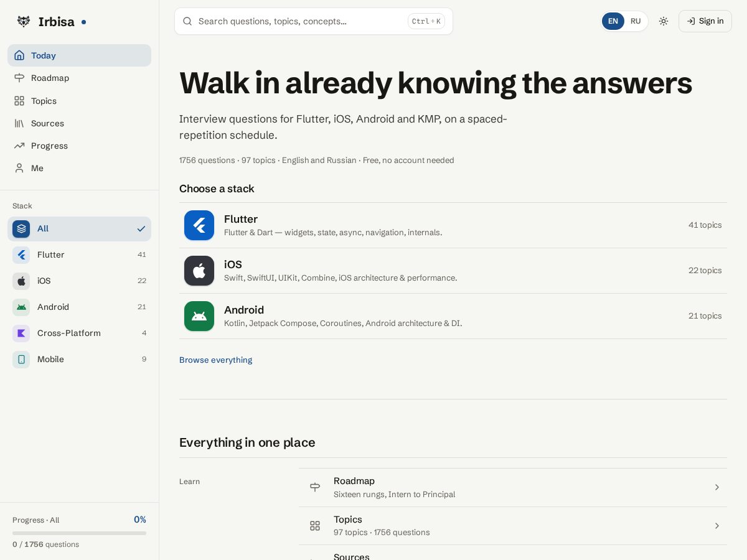Open the Today menu item
Viewport: 747px width, 560px height.
[x=79, y=55]
